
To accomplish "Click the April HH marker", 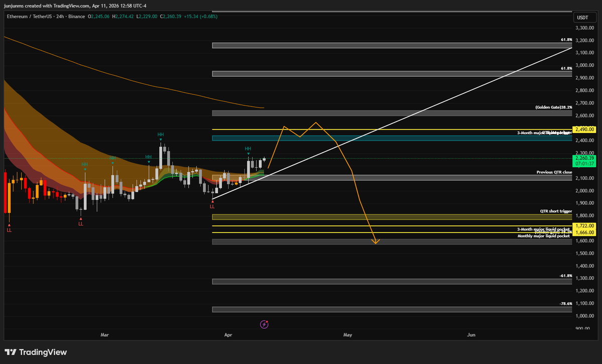I will click(x=248, y=149).
